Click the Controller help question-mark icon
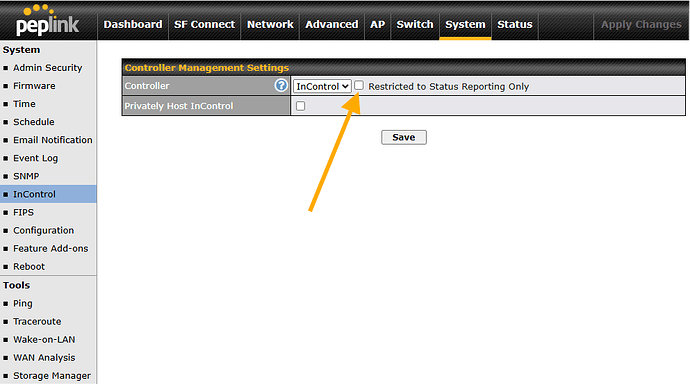This screenshot has width=690, height=384. click(x=281, y=85)
